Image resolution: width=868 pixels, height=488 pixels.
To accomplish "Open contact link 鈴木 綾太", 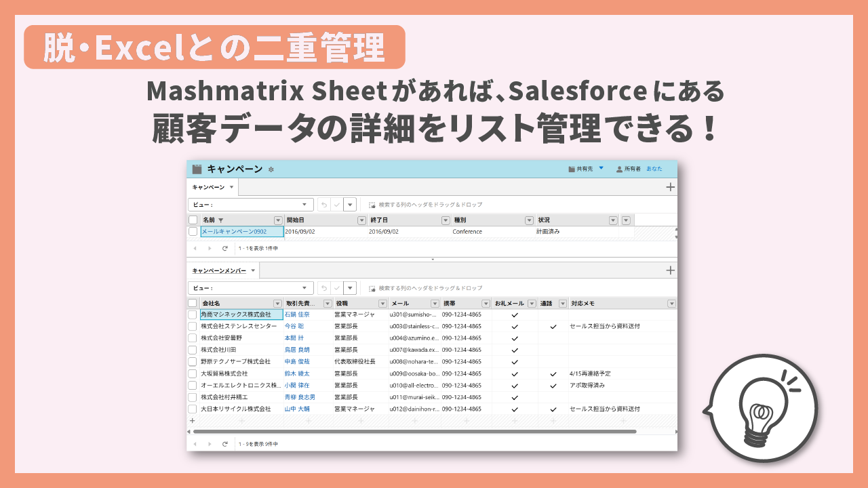I will click(297, 373).
